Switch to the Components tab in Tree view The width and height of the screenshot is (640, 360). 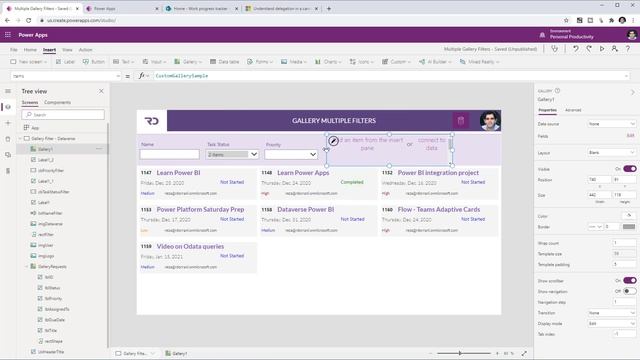coord(58,102)
